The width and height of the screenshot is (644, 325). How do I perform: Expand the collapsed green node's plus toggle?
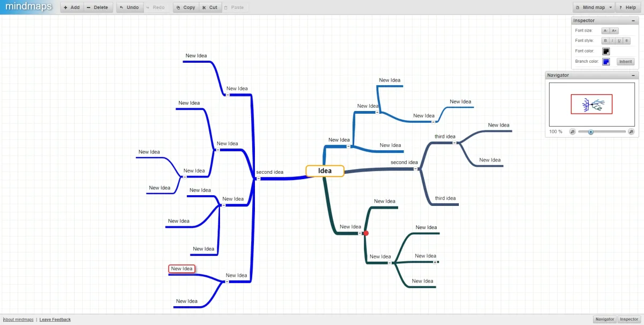tap(435, 262)
